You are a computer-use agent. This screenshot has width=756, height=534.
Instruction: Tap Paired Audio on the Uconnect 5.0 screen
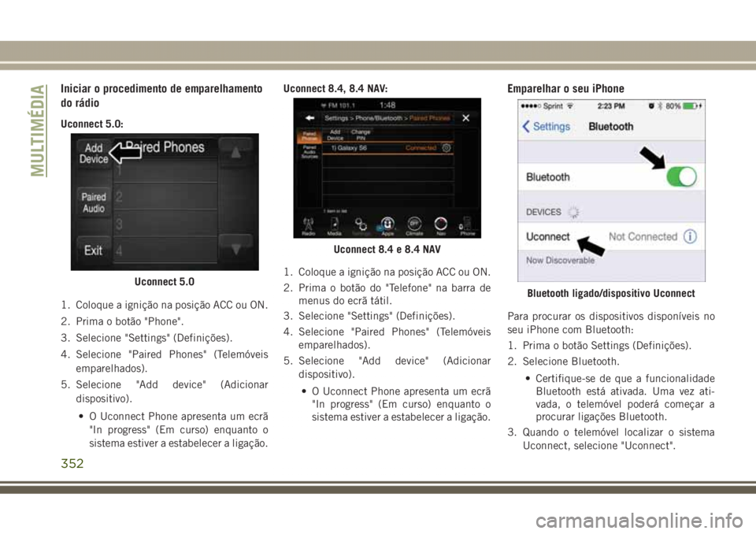[94, 202]
